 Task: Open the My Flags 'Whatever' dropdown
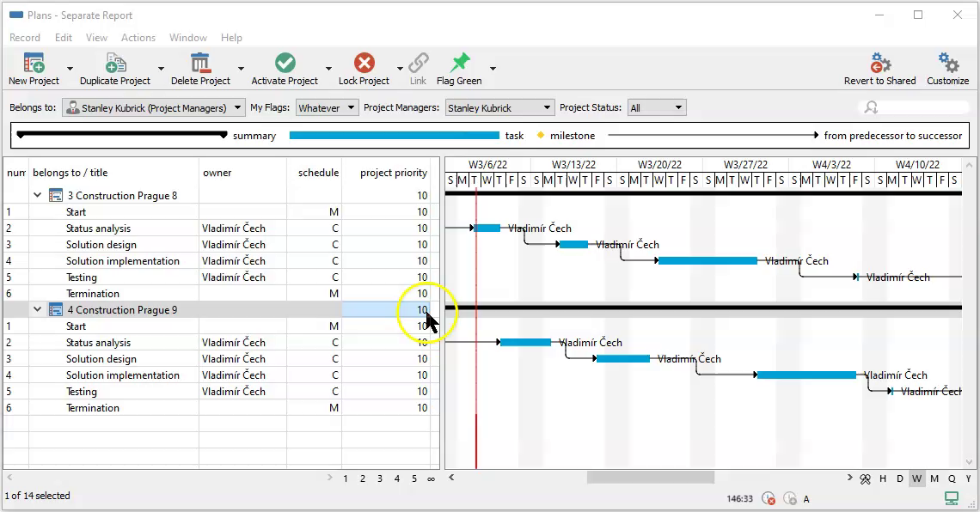[327, 108]
